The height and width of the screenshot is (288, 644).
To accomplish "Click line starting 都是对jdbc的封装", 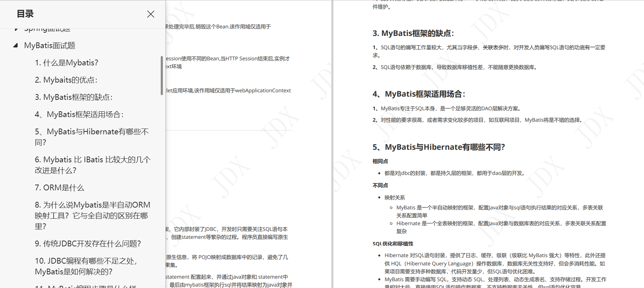I will coord(455,173).
